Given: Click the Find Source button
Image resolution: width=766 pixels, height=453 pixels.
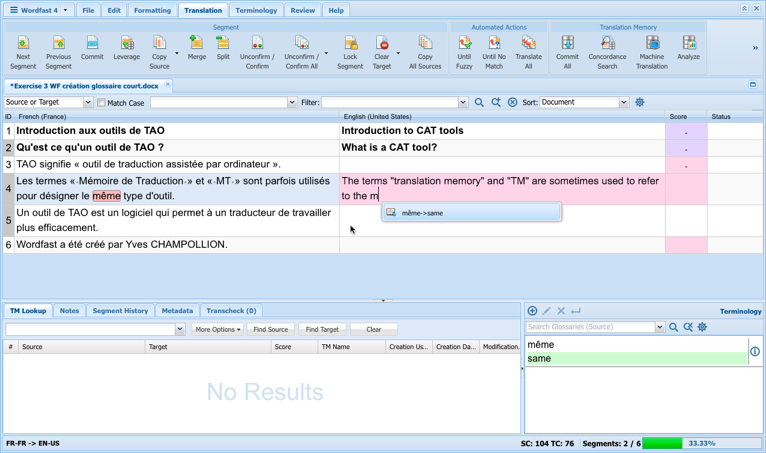Looking at the screenshot, I should point(271,329).
